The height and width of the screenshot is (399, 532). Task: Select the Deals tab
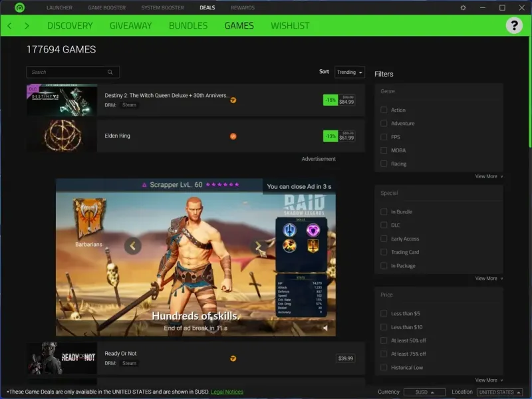coord(207,7)
